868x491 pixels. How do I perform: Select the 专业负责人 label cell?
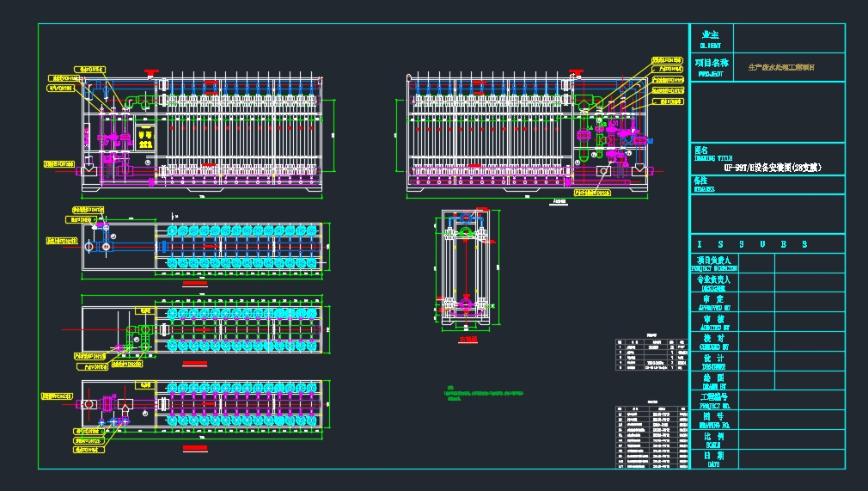[713, 283]
